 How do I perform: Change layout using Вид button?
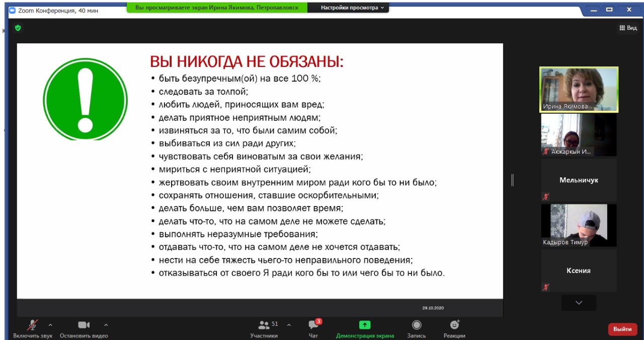(x=628, y=28)
